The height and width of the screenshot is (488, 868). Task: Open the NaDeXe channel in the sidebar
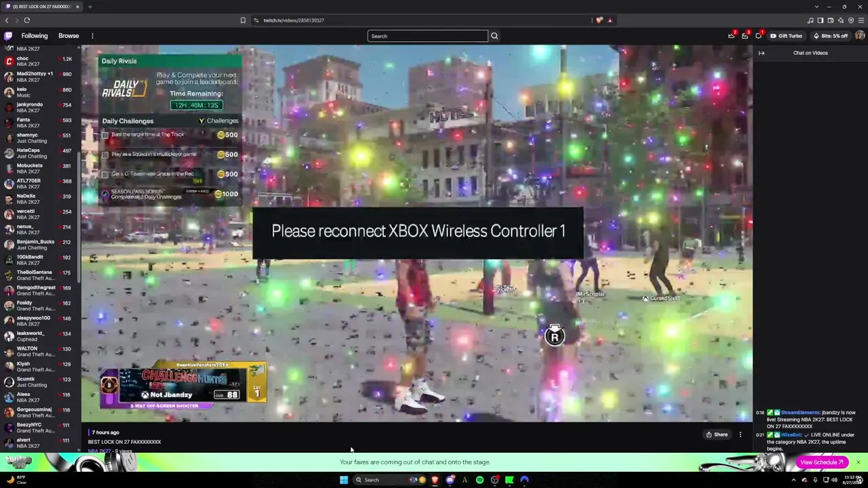tap(38, 199)
